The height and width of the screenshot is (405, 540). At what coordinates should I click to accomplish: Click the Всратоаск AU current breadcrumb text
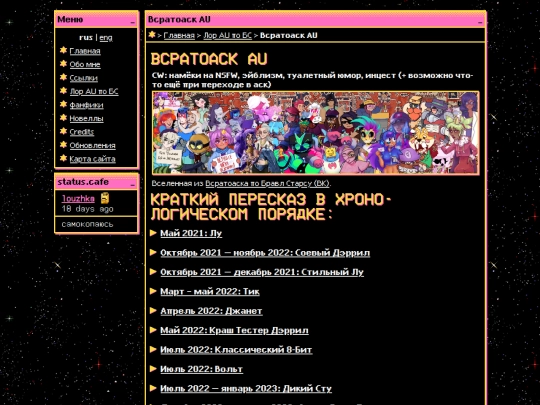click(x=289, y=35)
